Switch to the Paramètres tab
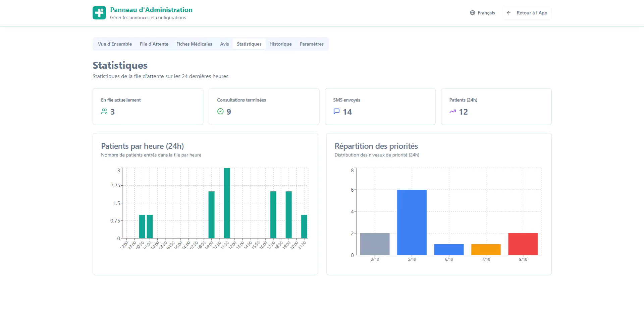This screenshot has width=644, height=315. click(x=312, y=44)
